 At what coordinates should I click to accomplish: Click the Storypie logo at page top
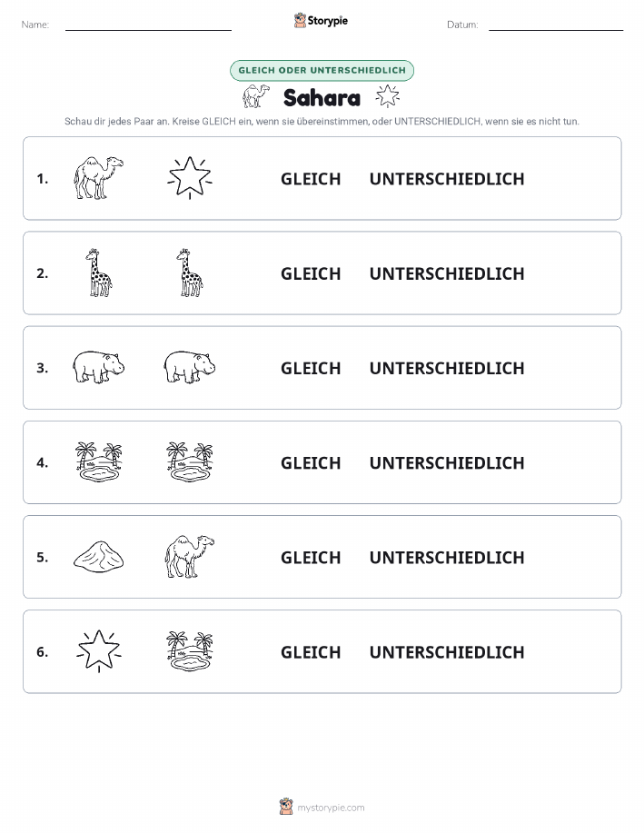(321, 21)
